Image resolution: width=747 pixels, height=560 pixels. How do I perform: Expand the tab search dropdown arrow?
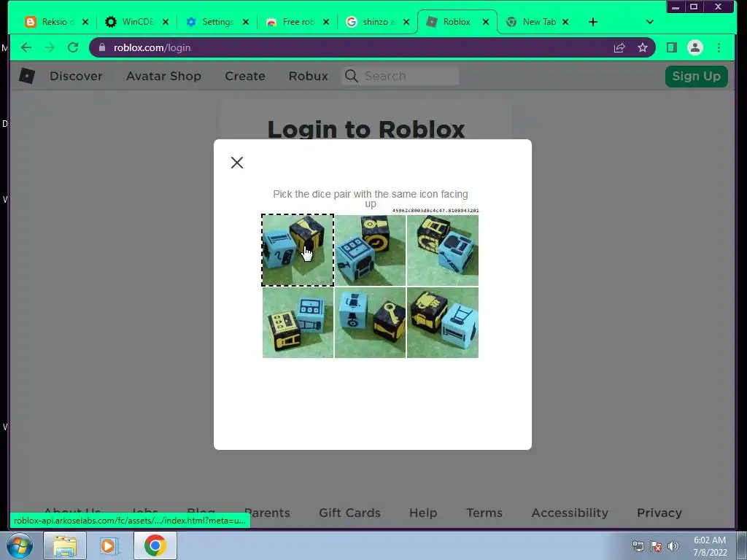click(650, 22)
